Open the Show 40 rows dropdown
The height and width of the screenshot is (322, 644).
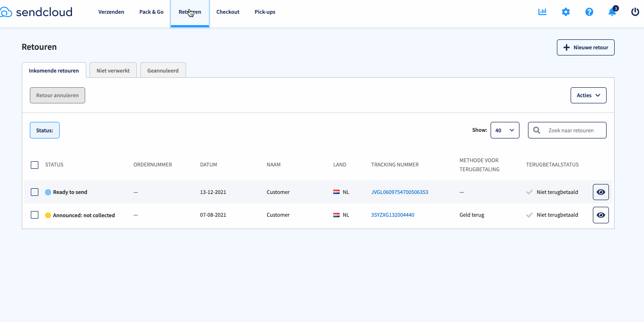pyautogui.click(x=505, y=130)
